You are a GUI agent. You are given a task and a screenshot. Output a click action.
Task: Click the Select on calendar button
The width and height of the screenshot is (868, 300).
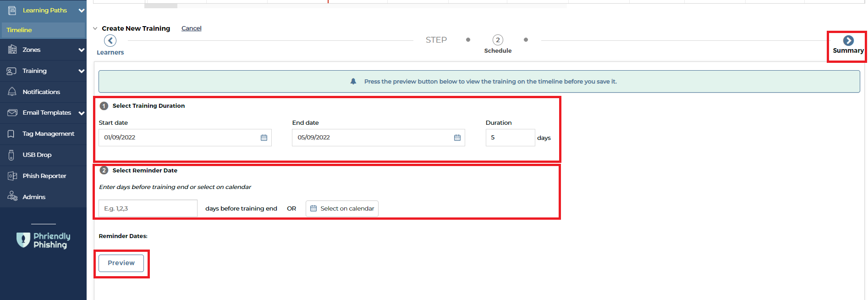tap(342, 208)
